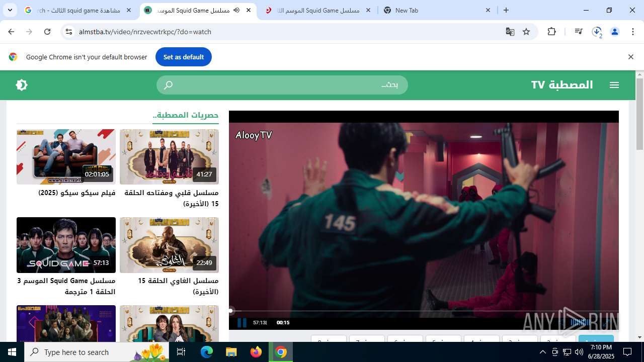
Task: Launch Microsoft Edge from taskbar
Action: pos(207,352)
